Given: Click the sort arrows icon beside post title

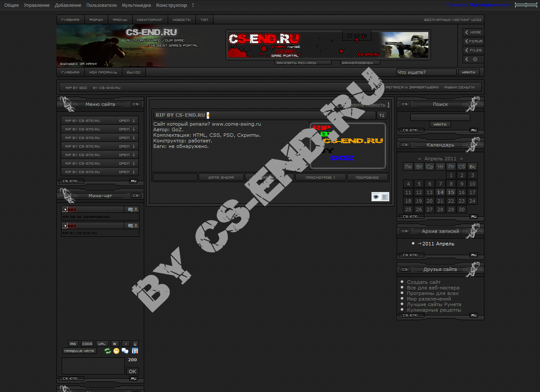Looking at the screenshot, I should 382,115.
